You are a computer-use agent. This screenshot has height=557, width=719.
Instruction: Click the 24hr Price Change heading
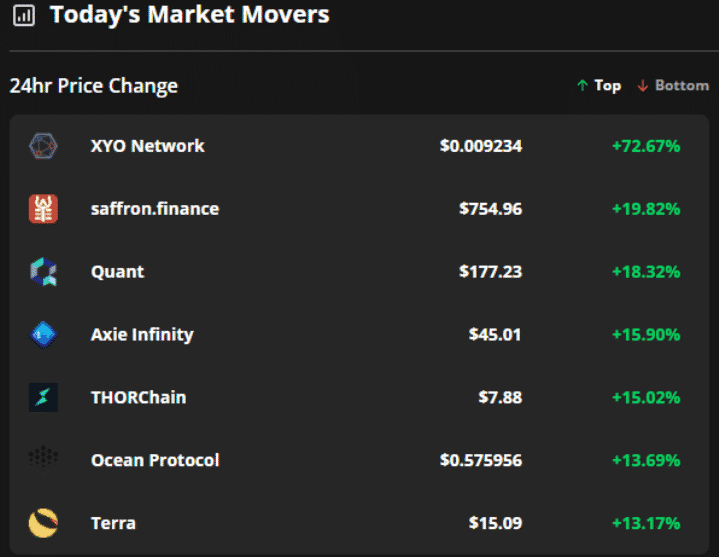(x=94, y=86)
